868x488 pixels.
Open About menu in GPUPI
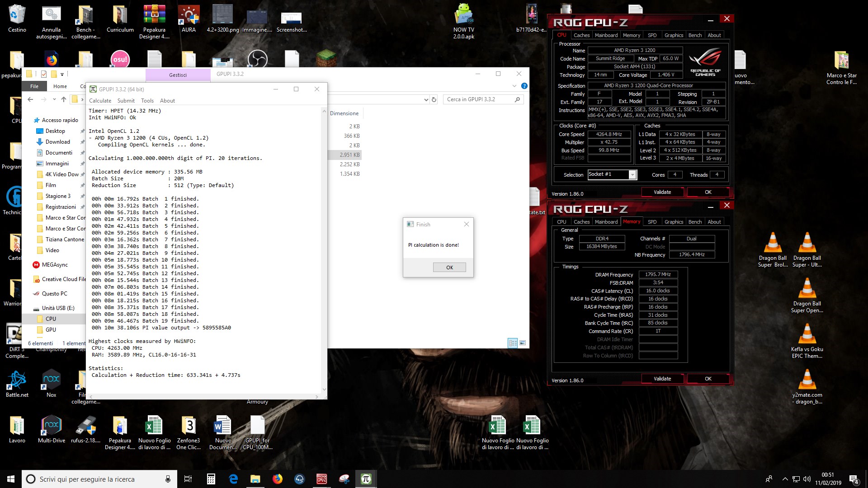tap(167, 101)
